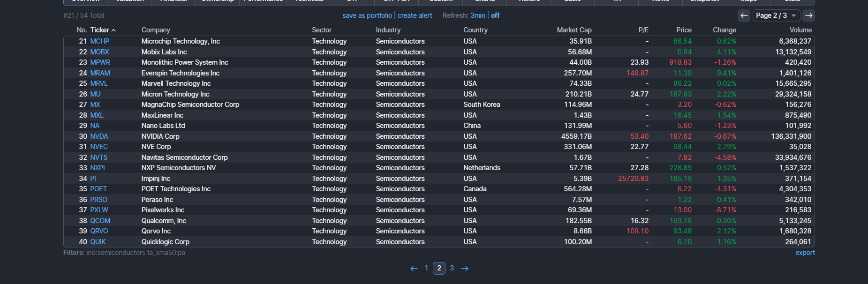Open the NVEC ticker link
This screenshot has height=284, width=868.
pyautogui.click(x=99, y=147)
